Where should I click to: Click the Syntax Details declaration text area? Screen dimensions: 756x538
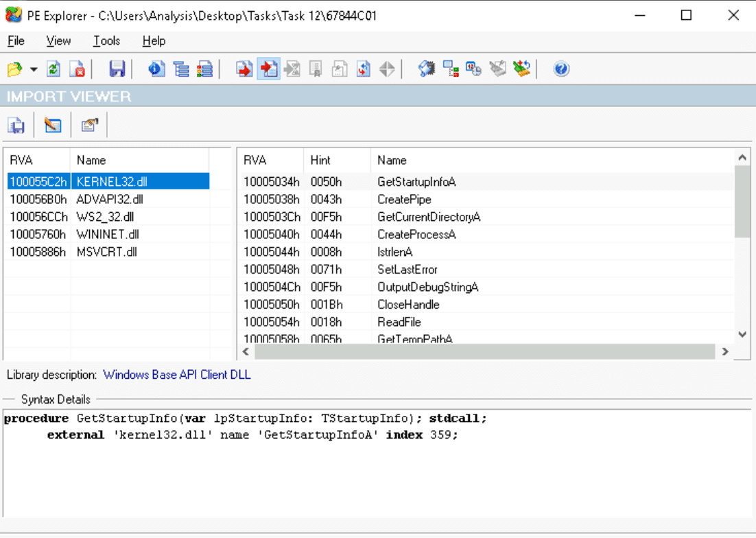377,463
